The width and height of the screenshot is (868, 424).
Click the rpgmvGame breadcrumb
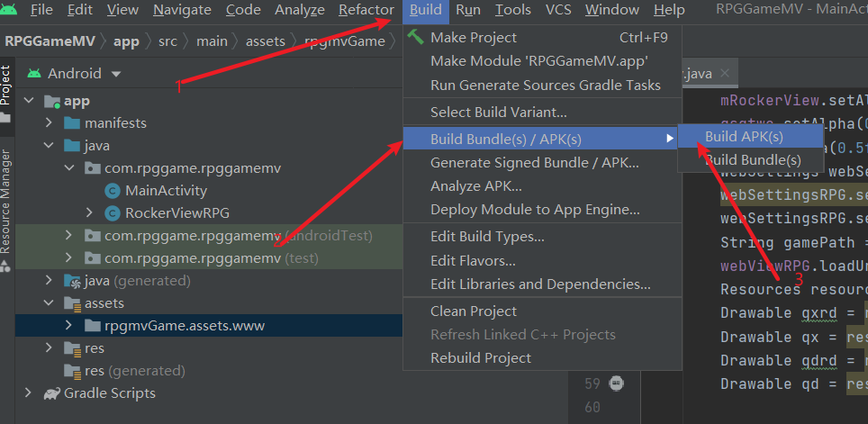pos(344,41)
